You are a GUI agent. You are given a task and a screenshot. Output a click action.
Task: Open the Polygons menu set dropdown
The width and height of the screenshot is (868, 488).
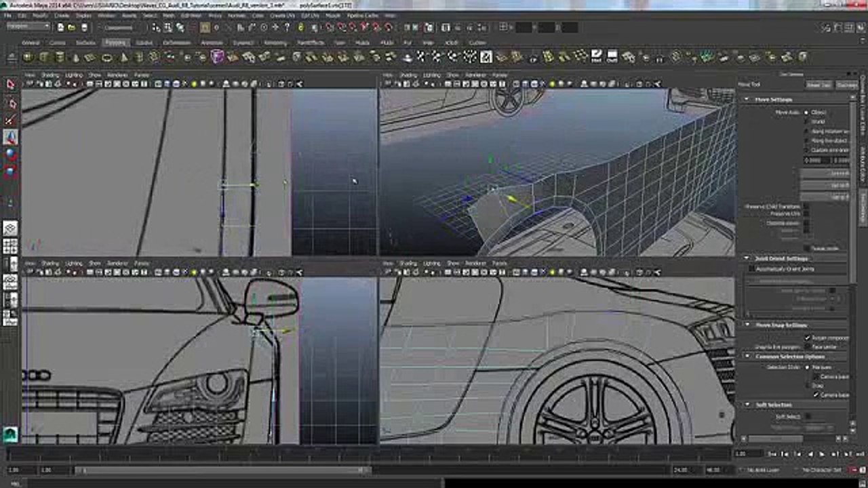28,26
